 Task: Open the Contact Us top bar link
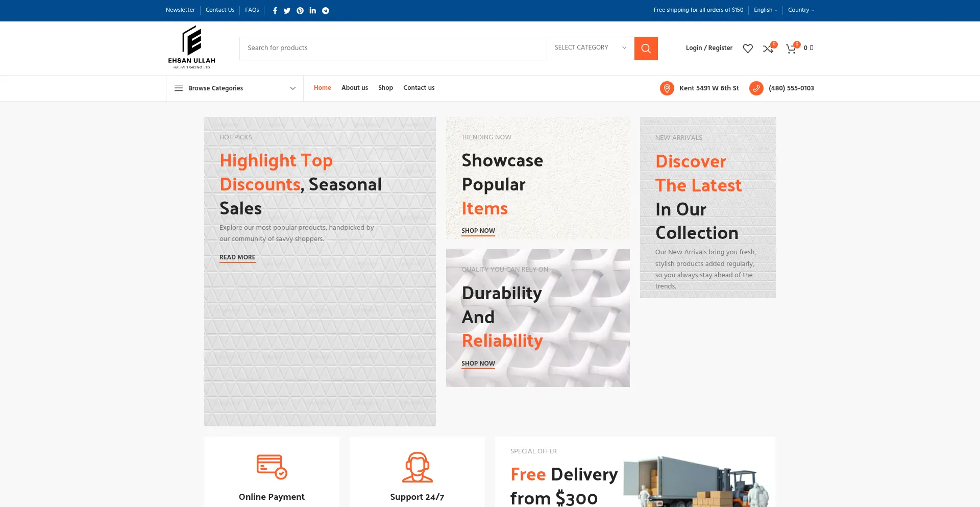click(x=220, y=10)
